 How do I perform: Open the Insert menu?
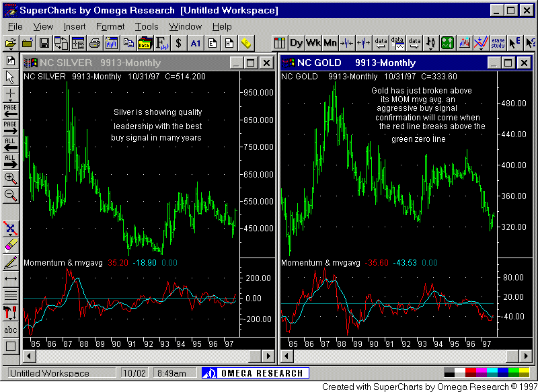[x=74, y=27]
